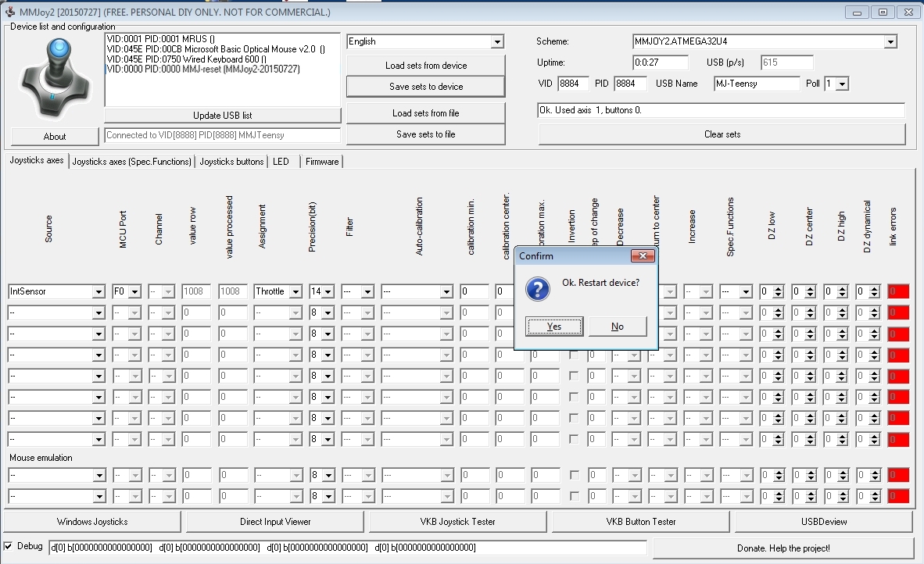
Task: Open the IntSensor source dropdown
Action: tap(98, 291)
